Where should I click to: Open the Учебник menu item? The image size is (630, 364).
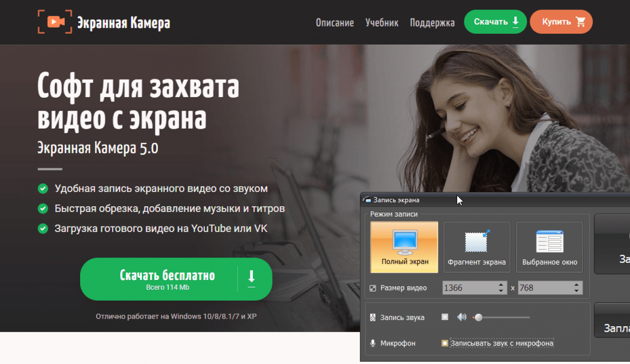(x=382, y=22)
